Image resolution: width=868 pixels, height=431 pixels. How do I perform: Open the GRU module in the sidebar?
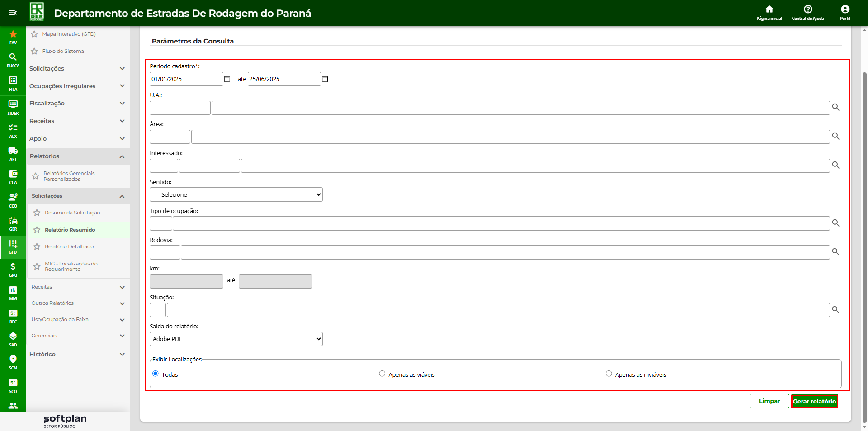pyautogui.click(x=13, y=269)
